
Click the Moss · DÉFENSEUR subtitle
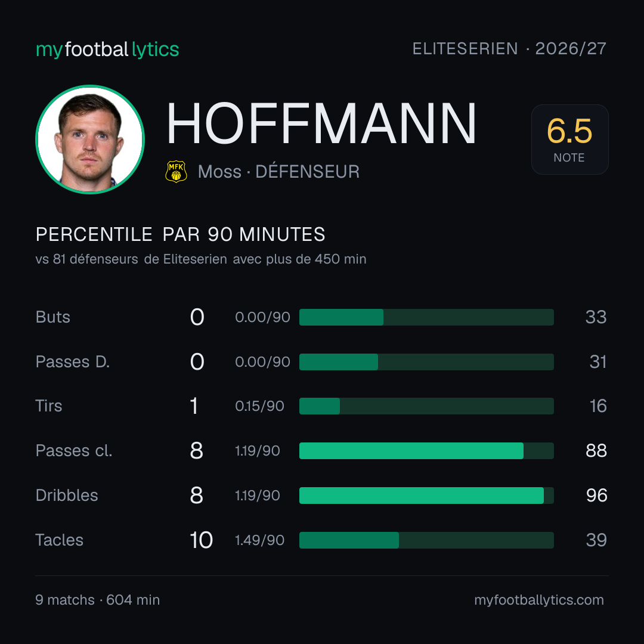point(278,171)
